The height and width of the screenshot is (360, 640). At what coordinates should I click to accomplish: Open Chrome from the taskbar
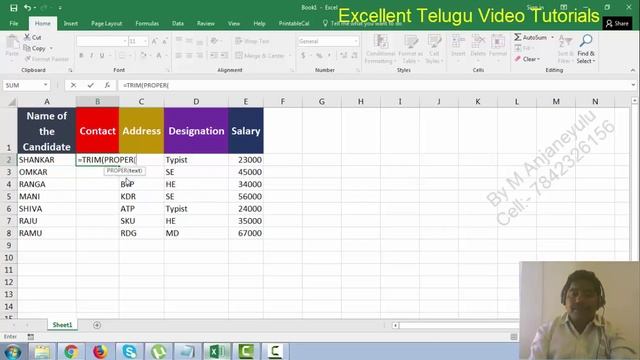coord(71,351)
